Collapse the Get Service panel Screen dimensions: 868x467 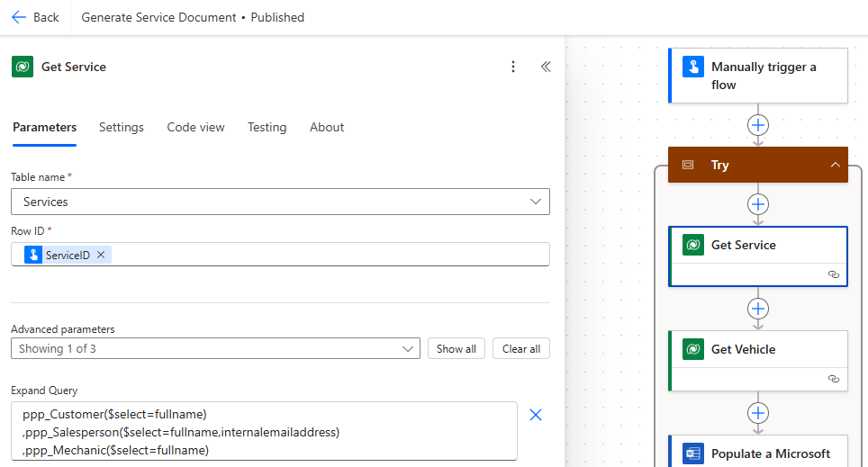(x=545, y=67)
